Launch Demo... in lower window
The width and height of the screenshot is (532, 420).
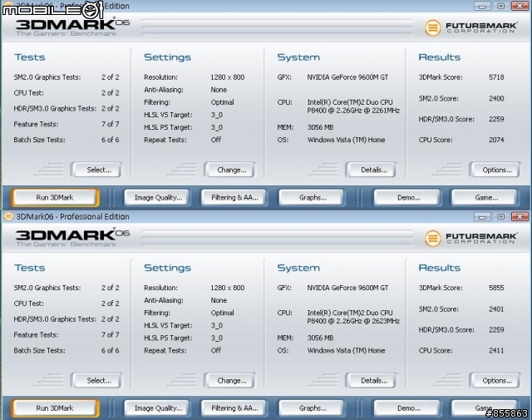(x=407, y=408)
